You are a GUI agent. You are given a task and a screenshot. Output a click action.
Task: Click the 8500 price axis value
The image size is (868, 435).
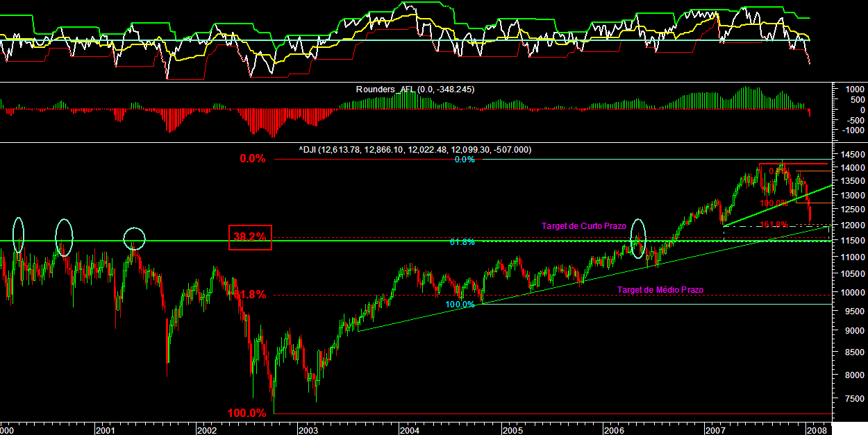854,352
